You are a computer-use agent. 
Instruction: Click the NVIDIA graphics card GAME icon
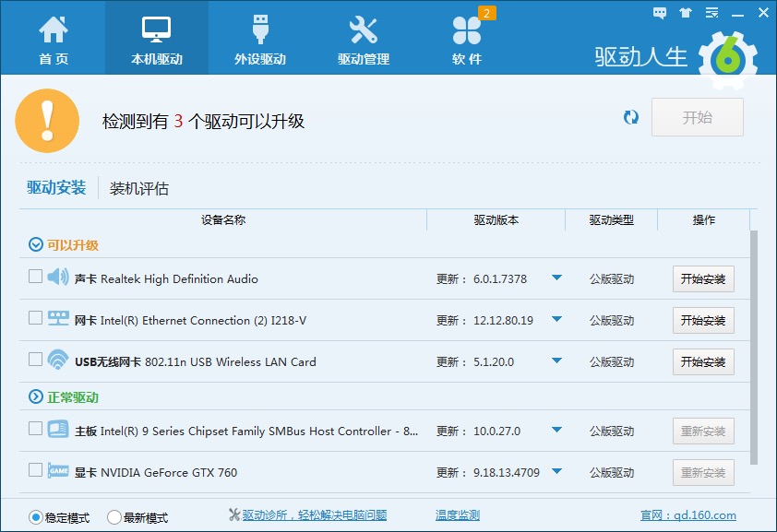pos(58,470)
